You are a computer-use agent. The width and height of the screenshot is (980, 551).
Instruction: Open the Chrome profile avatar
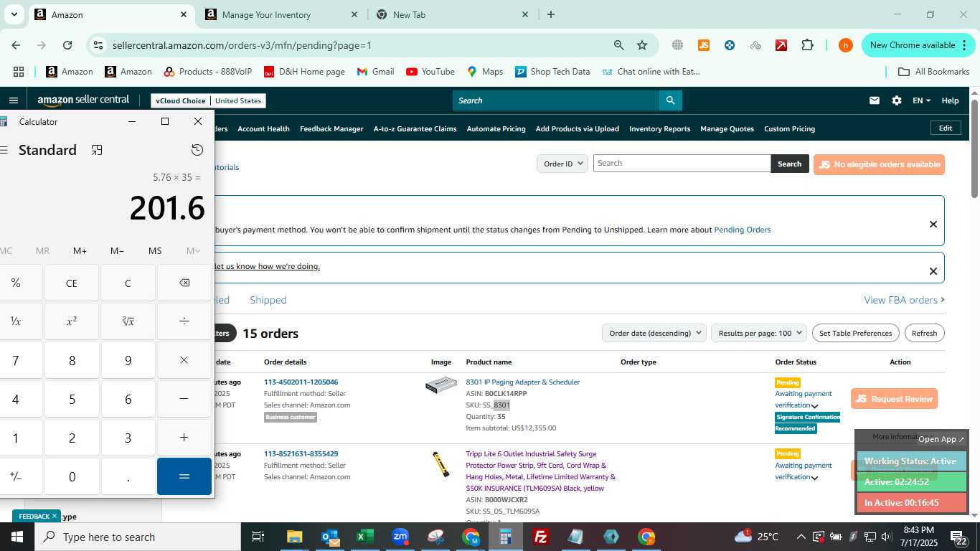[846, 45]
